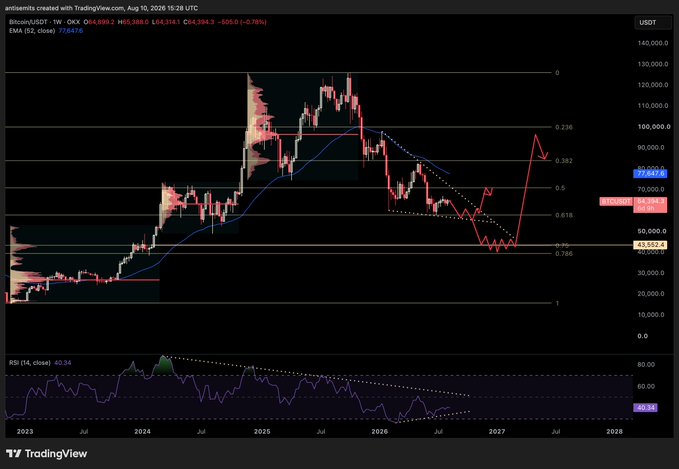The image size is (679, 469).
Task: Click the 43,552.4 horizontal line price tag
Action: coord(651,245)
